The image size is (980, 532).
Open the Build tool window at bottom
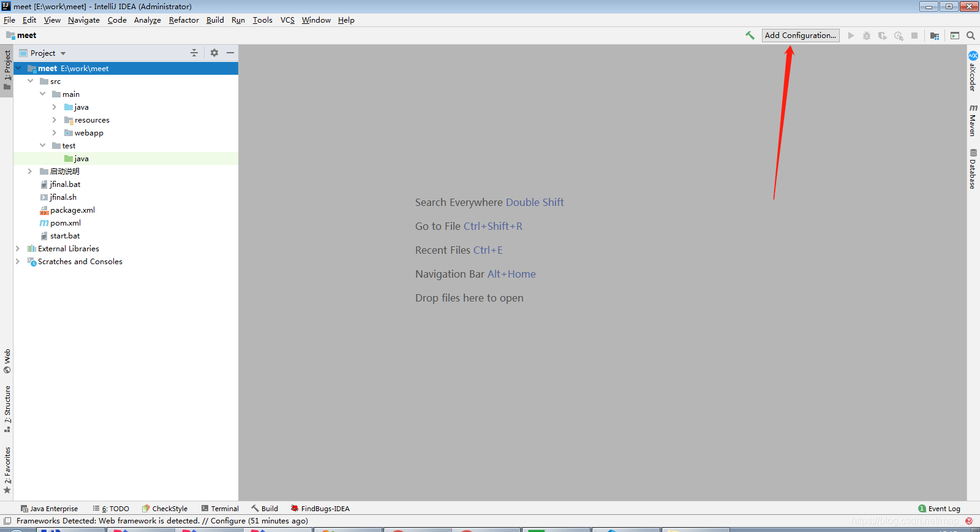[x=265, y=509]
